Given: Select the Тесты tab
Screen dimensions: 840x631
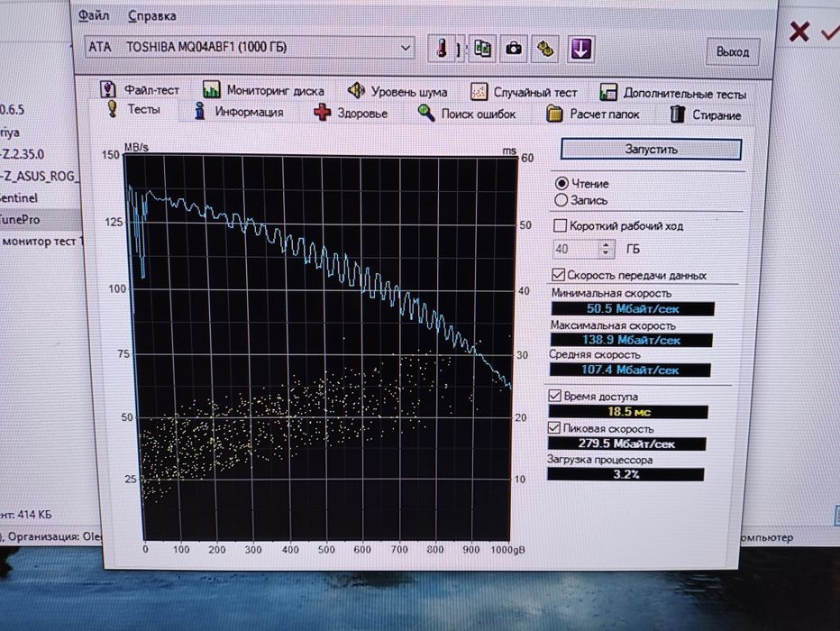Looking at the screenshot, I should tap(133, 109).
